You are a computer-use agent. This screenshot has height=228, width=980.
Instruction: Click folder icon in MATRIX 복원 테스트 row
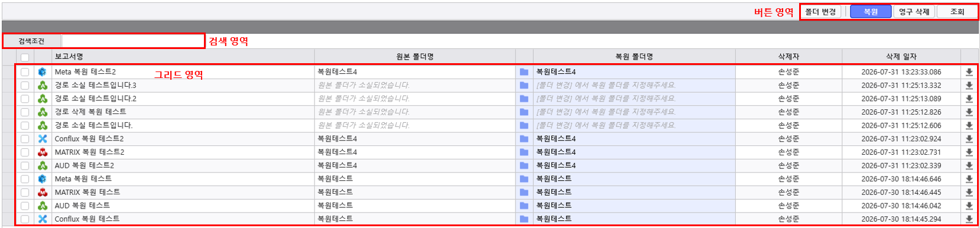524,193
